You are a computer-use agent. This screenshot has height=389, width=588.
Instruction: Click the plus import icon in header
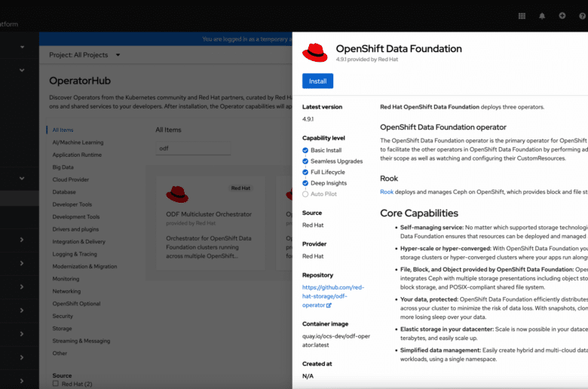click(x=562, y=15)
